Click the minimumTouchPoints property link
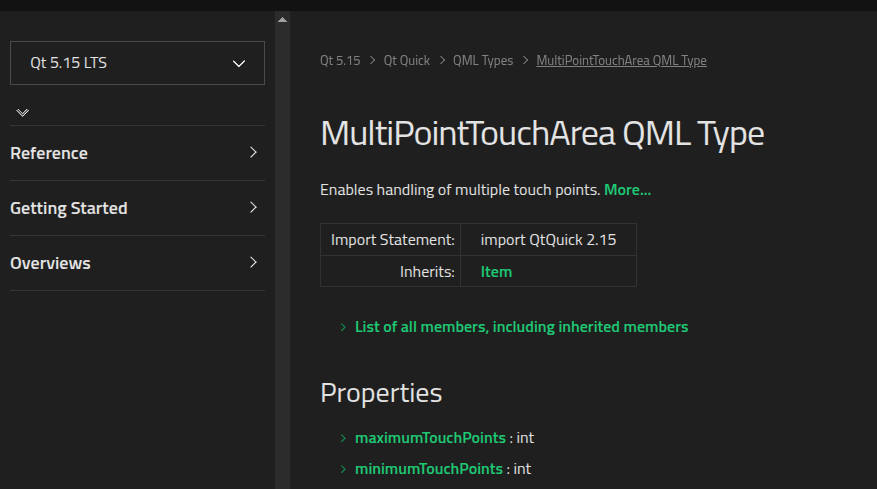 click(429, 469)
